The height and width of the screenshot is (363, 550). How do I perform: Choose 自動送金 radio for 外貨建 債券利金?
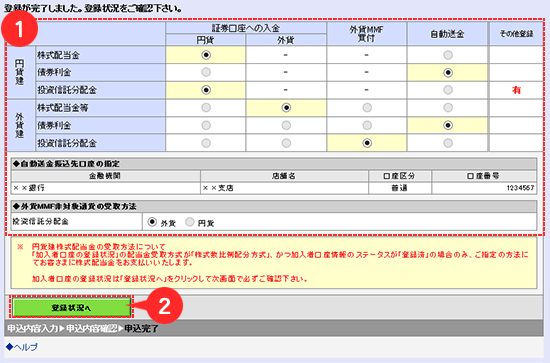coord(448,125)
